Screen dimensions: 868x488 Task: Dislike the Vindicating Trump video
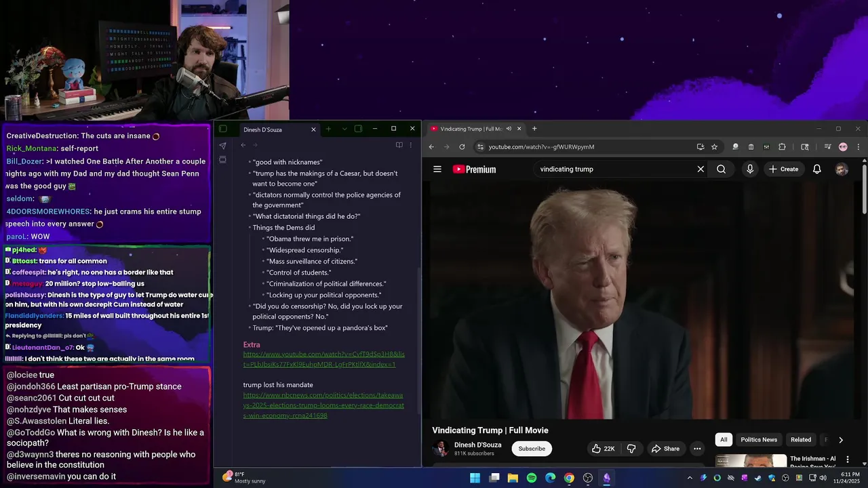(631, 449)
